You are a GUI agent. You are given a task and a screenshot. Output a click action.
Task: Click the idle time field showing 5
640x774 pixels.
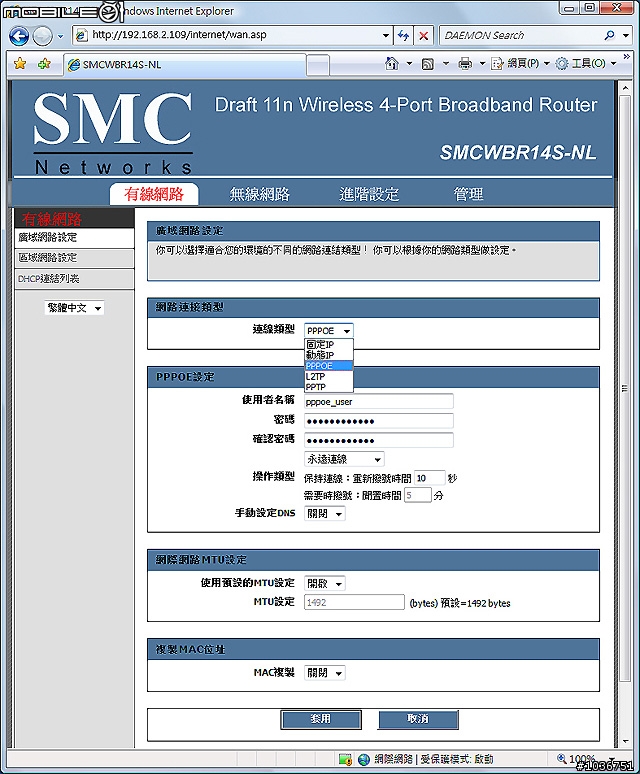417,495
